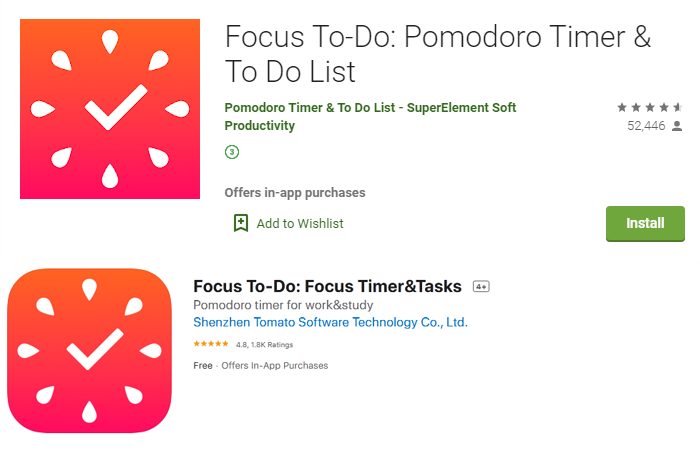The height and width of the screenshot is (451, 700).
Task: Install the Focus To-Do app
Action: pos(645,223)
